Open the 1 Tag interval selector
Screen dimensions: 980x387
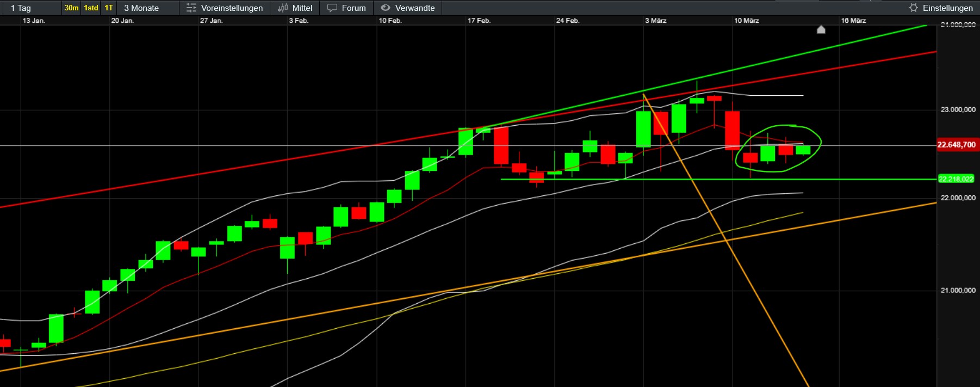coord(21,8)
